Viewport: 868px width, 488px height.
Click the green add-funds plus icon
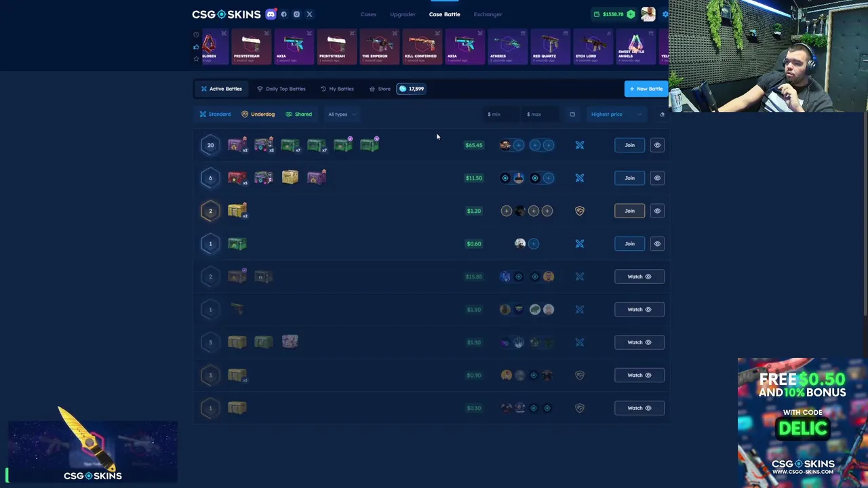tap(631, 14)
